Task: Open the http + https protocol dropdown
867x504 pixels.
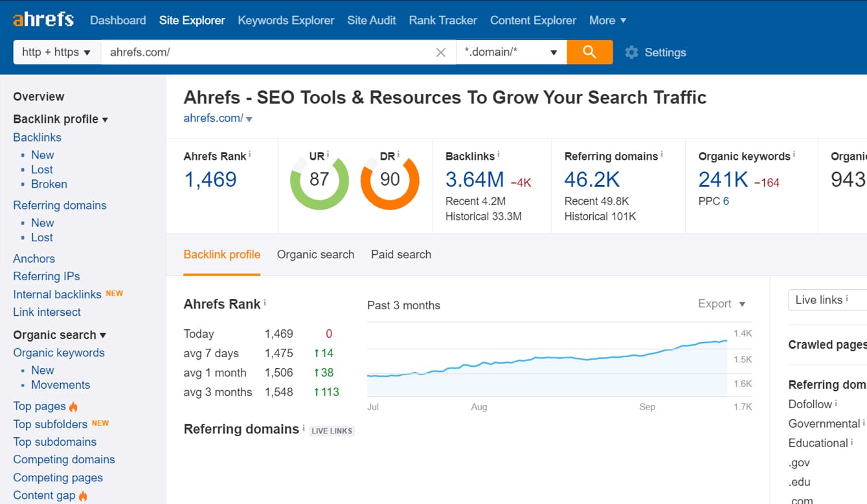Action: [57, 52]
